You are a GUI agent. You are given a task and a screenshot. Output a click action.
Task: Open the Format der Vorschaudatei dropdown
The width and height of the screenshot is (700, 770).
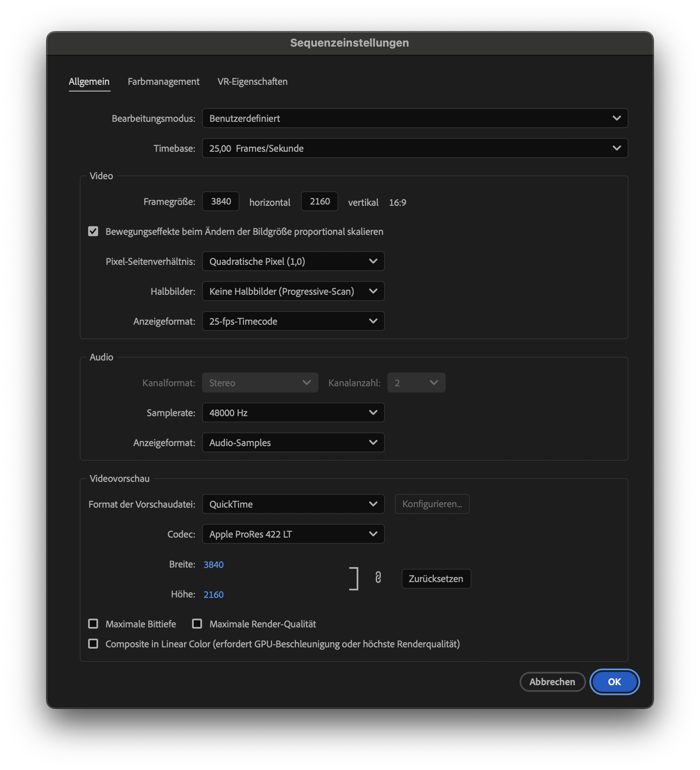pyautogui.click(x=293, y=504)
